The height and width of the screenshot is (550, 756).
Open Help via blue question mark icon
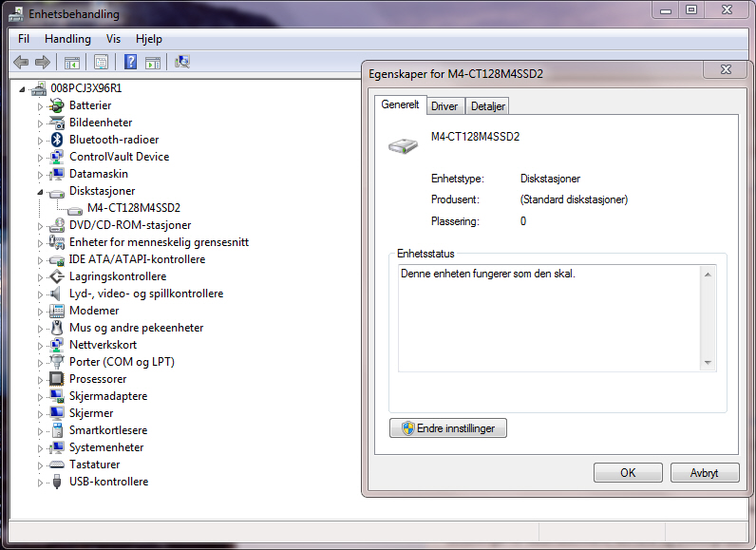[x=131, y=62]
